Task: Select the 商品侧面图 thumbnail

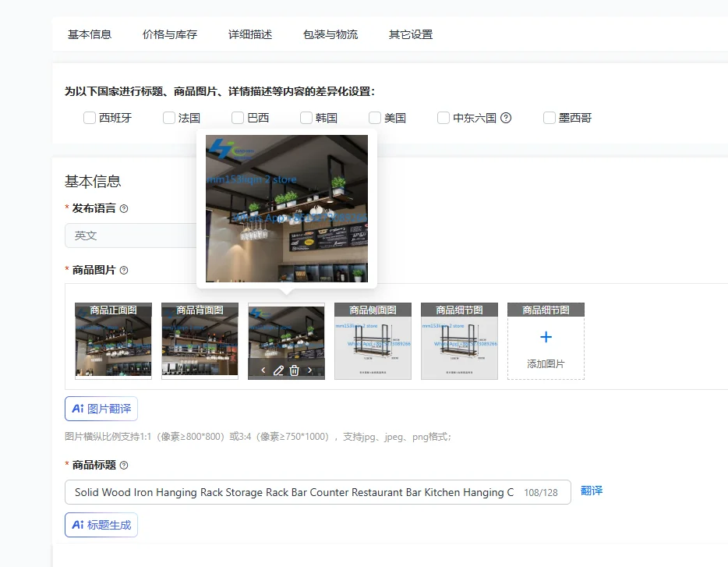Action: coord(373,341)
